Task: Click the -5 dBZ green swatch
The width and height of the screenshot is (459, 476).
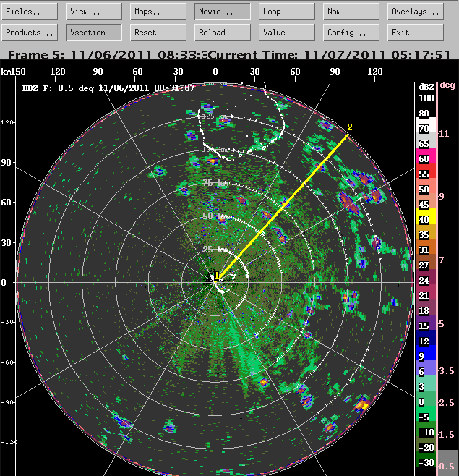Action: pos(426,414)
